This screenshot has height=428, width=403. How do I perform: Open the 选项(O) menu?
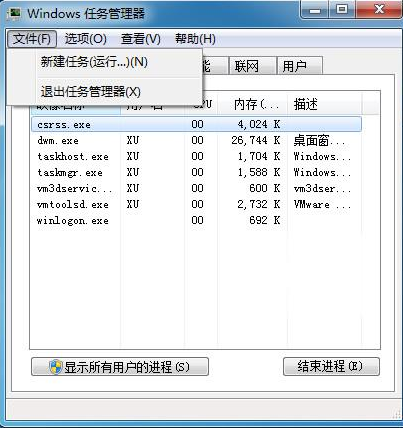coord(85,39)
